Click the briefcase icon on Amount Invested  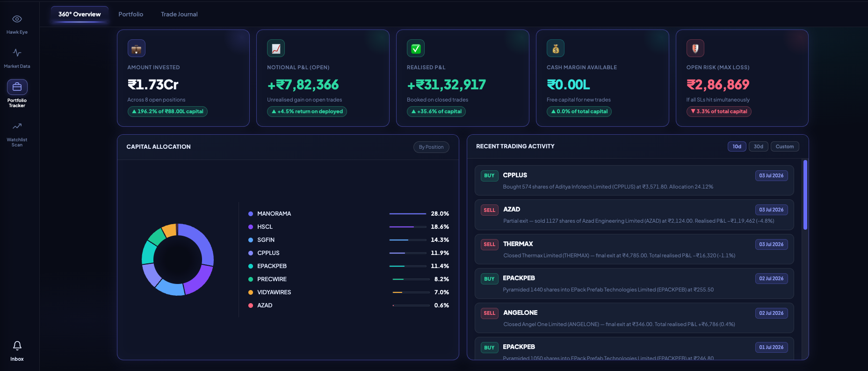click(x=137, y=48)
